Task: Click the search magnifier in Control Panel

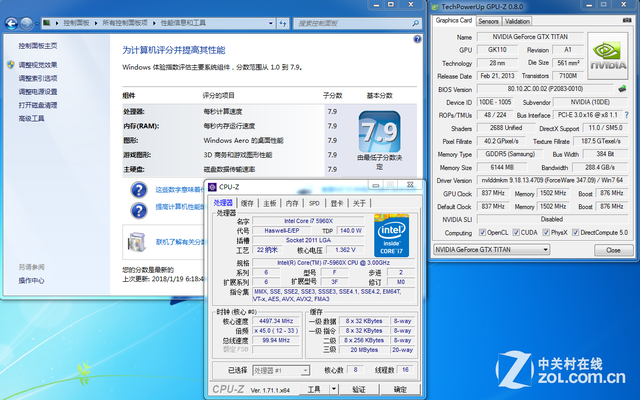Action: coord(416,23)
